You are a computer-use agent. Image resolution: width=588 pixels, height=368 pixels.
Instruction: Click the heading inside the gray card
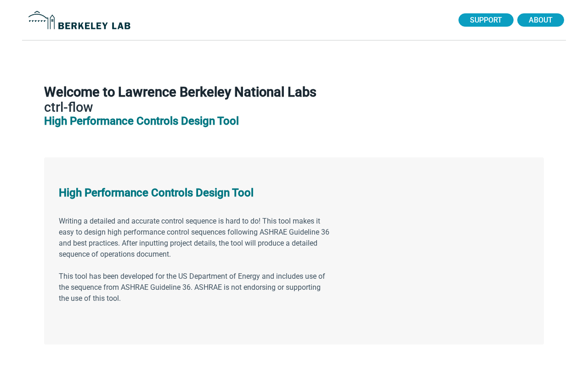pos(156,193)
